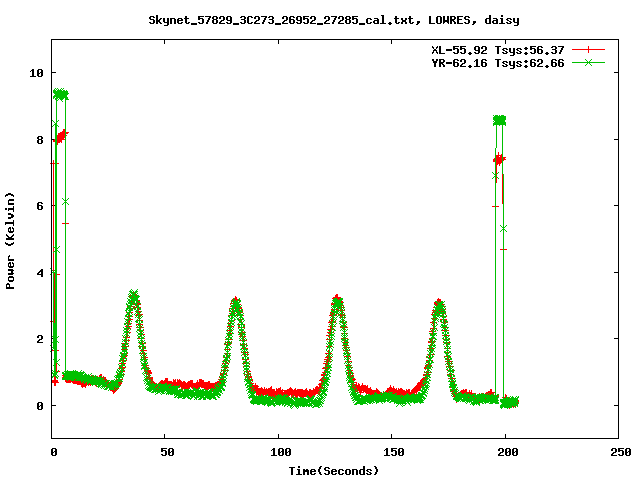640x480 pixels.
Task: Click the green YR legend line sample
Action: tap(588, 62)
